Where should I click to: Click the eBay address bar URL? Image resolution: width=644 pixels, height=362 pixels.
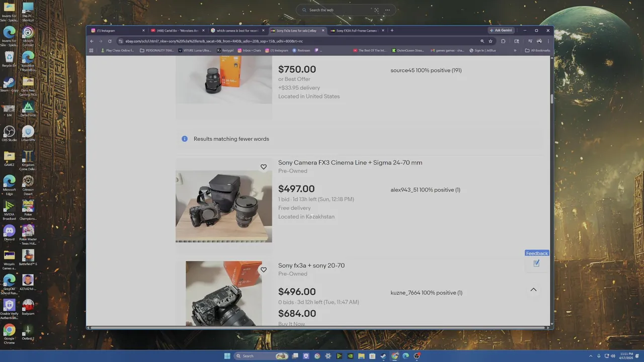214,41
